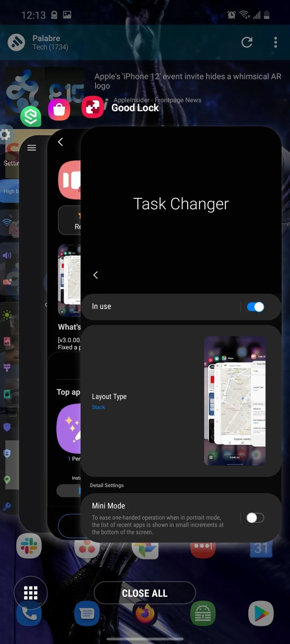290x644 pixels.
Task: Tap the Wi-Fi icon on left card
Action: (7, 222)
